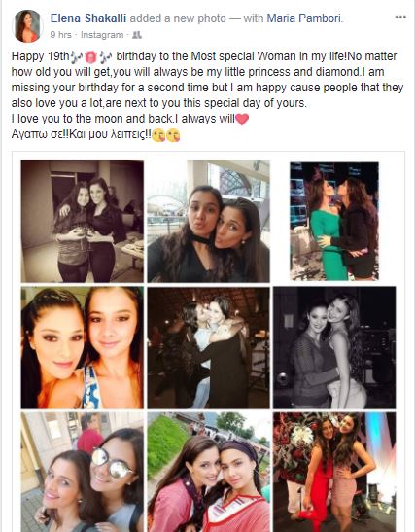Open Elena Shakalli profile link
Screen dimensions: 415x532
click(x=88, y=18)
